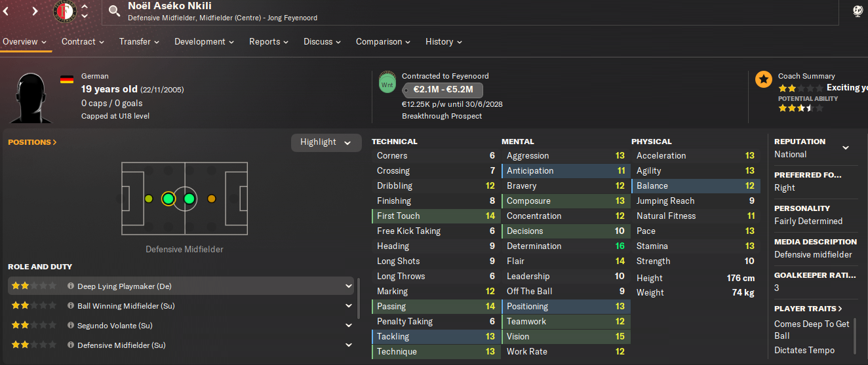Select the defensive midfielder position dot on pitch
The width and height of the screenshot is (868, 365).
pyautogui.click(x=168, y=199)
